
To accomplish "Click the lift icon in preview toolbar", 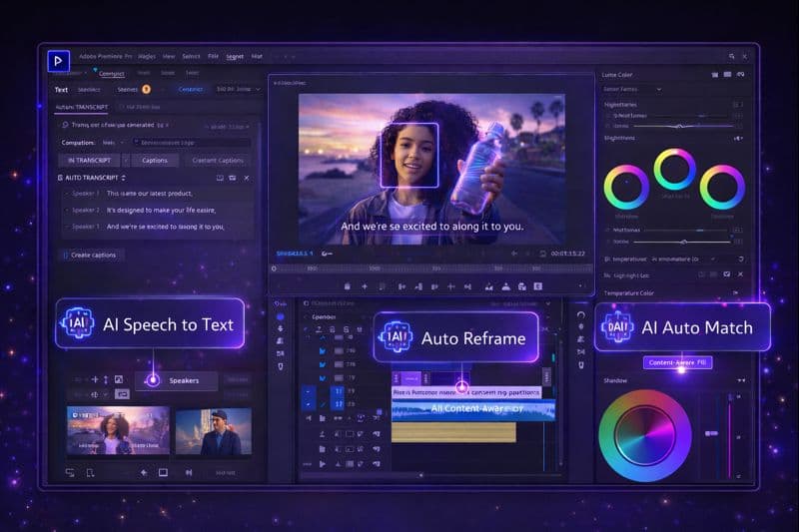I will 489,286.
